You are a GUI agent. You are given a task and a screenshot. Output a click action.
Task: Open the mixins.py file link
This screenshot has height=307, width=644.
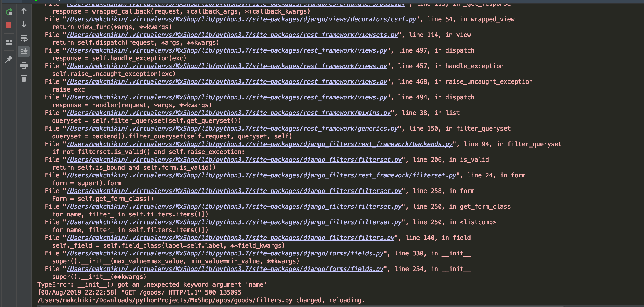tap(229, 113)
